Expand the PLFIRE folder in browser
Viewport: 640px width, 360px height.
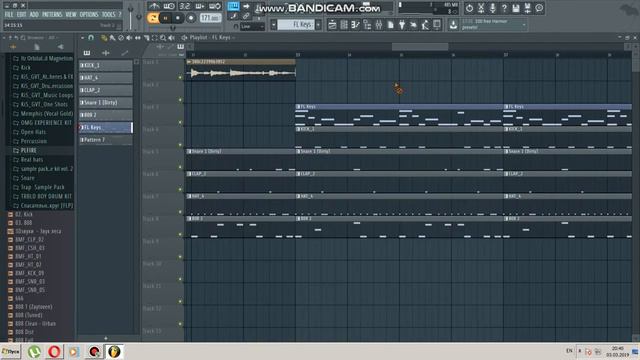[x=29, y=151]
